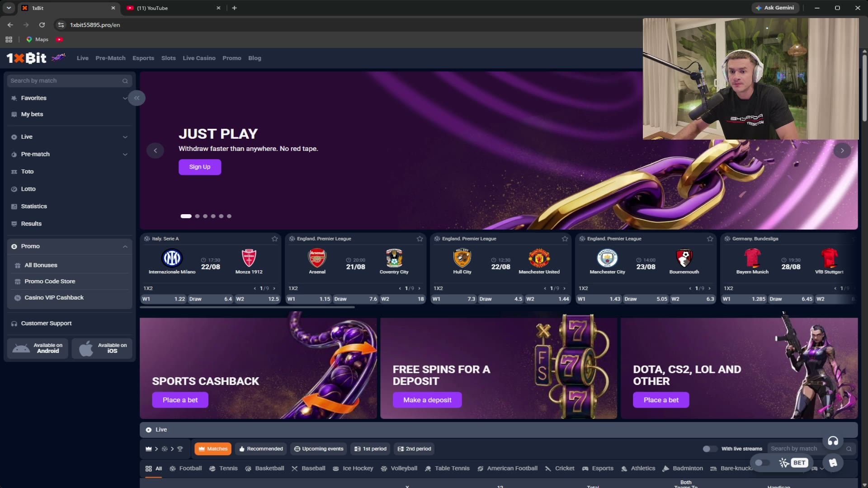The image size is (868, 488).
Task: Focus the sidebar Search by match field
Action: tap(70, 81)
